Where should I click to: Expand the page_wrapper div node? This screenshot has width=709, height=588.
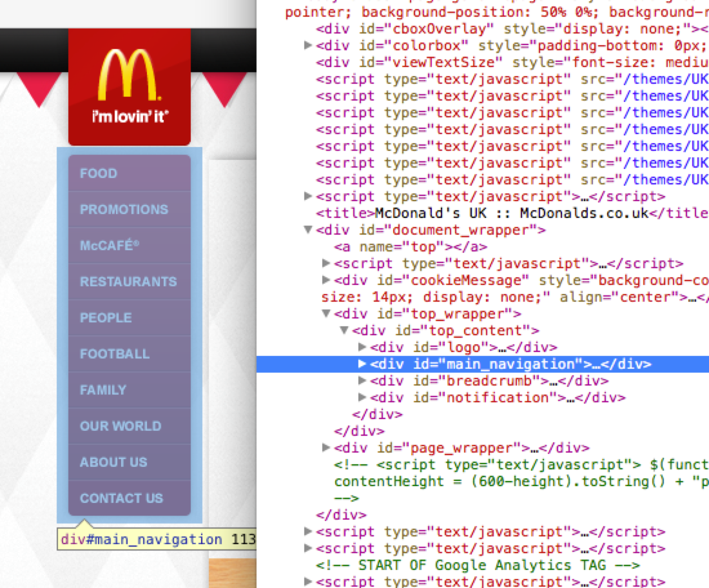pos(326,448)
